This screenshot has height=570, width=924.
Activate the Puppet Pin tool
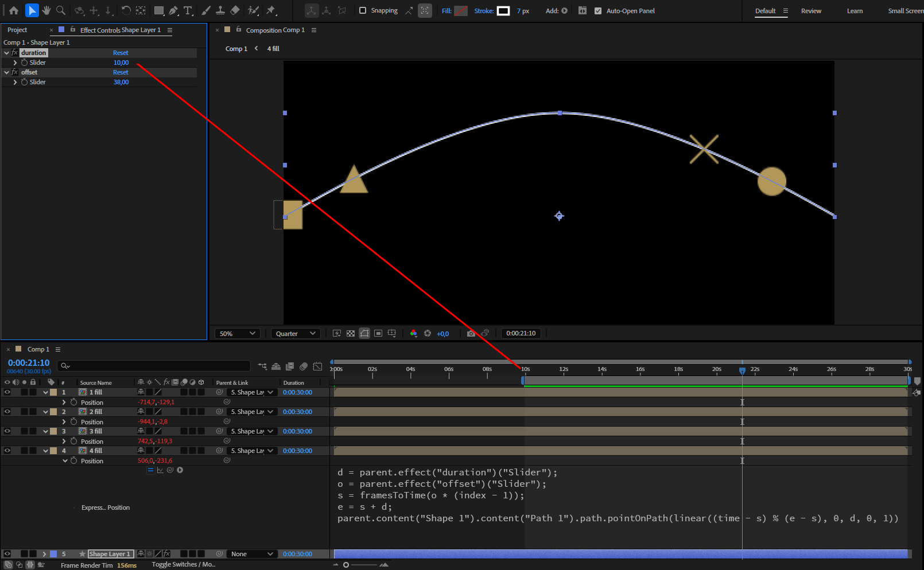coord(271,10)
